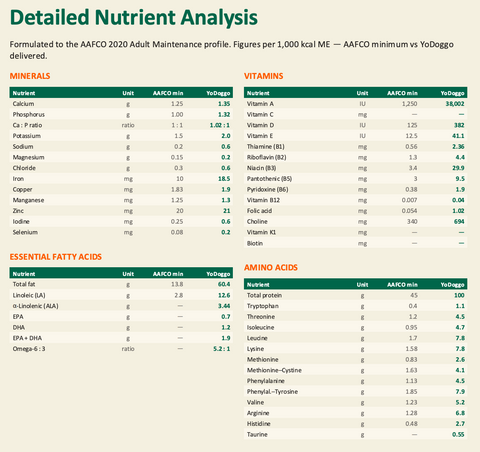This screenshot has height=452, width=480.
Task: Click the Unit column header in Amino Acids table
Action: pyautogui.click(x=362, y=285)
